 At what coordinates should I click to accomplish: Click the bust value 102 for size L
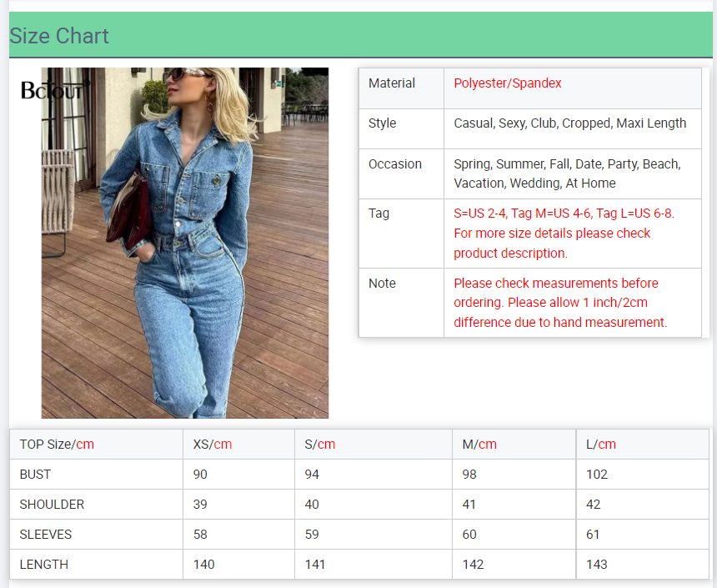[597, 475]
